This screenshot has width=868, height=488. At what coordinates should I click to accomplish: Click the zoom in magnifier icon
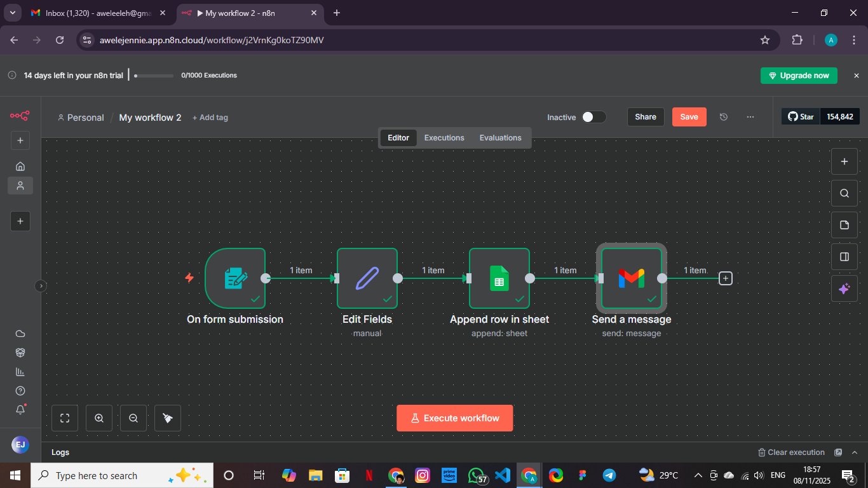99,418
